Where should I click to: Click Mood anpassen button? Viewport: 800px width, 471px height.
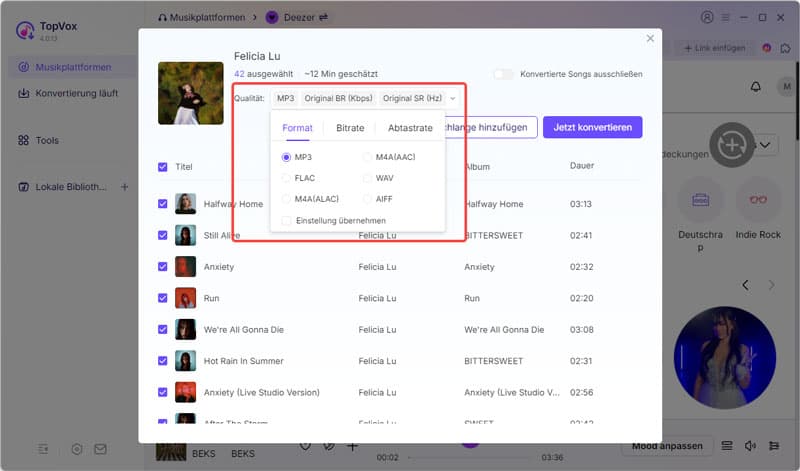click(667, 446)
